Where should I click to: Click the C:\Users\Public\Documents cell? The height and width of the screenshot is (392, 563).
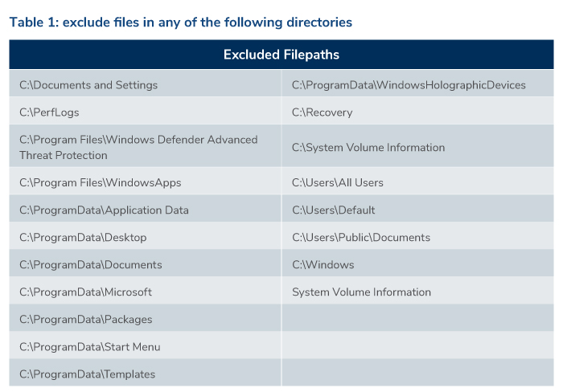click(418, 237)
